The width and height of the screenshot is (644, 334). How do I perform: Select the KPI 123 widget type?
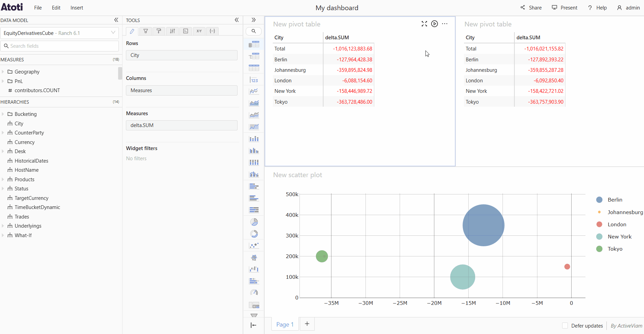254,80
